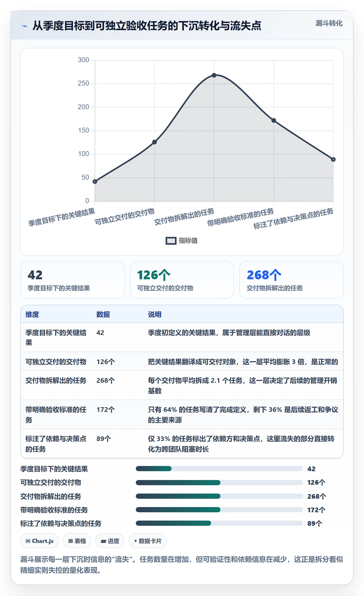Viewport: 364px width, 596px height.
Task: Click the 进度 tag chip
Action: pos(110,541)
